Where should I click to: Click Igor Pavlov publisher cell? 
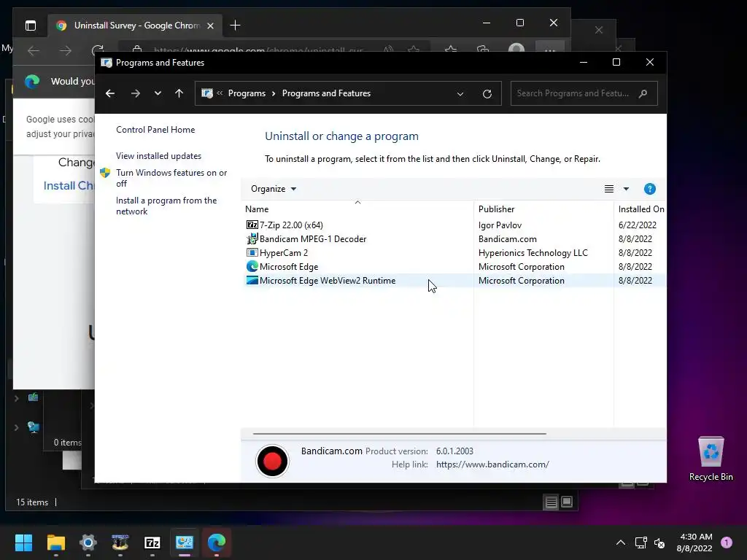[500, 225]
